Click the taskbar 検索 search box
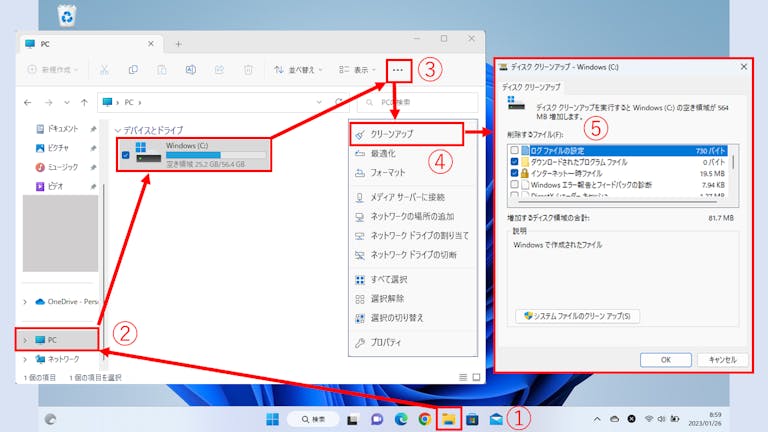This screenshot has height=432, width=768. [x=313, y=419]
